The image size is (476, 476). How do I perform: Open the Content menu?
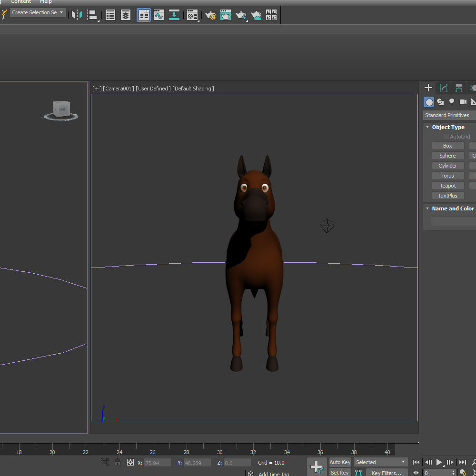click(x=20, y=2)
